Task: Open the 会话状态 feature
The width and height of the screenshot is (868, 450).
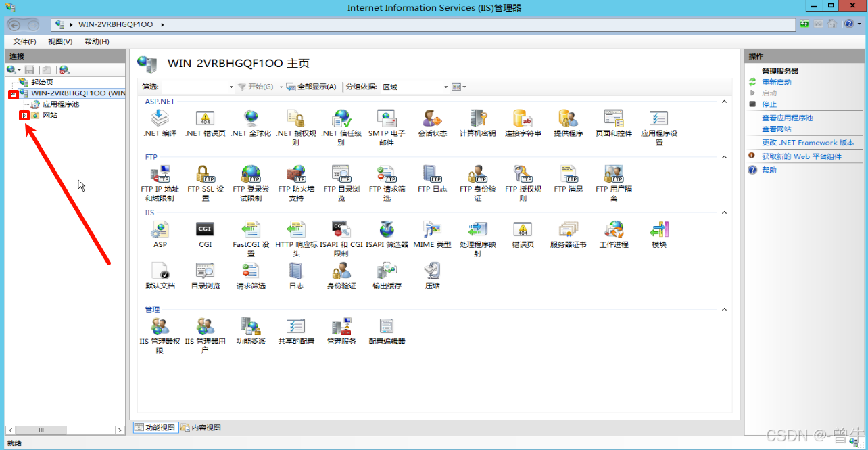Action: click(x=432, y=123)
